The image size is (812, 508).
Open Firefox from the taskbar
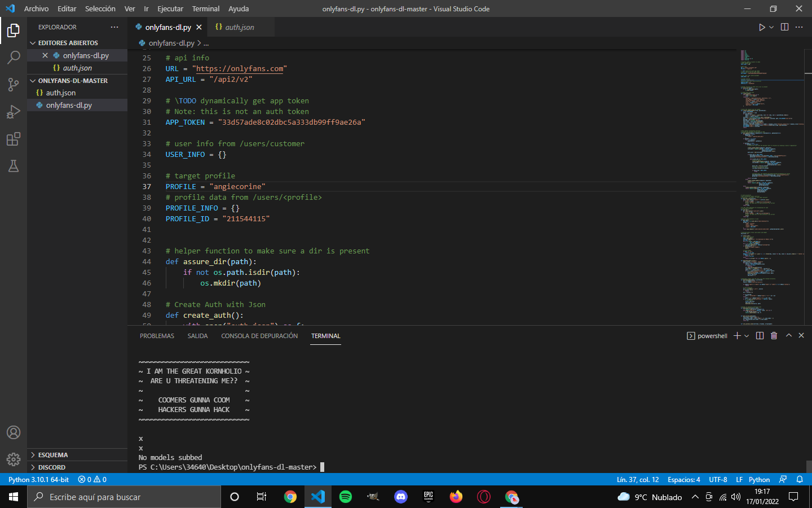coord(456,497)
